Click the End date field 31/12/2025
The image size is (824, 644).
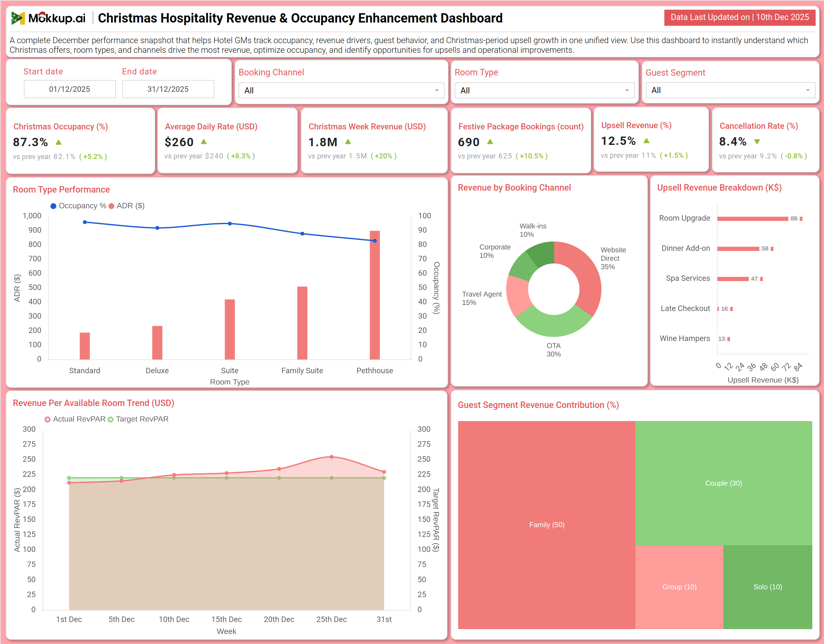pyautogui.click(x=168, y=89)
